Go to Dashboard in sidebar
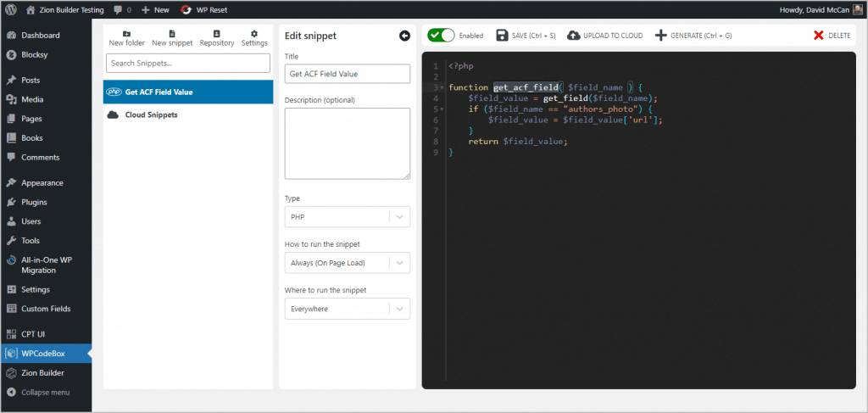Viewport: 868px width, 413px height. click(46, 36)
